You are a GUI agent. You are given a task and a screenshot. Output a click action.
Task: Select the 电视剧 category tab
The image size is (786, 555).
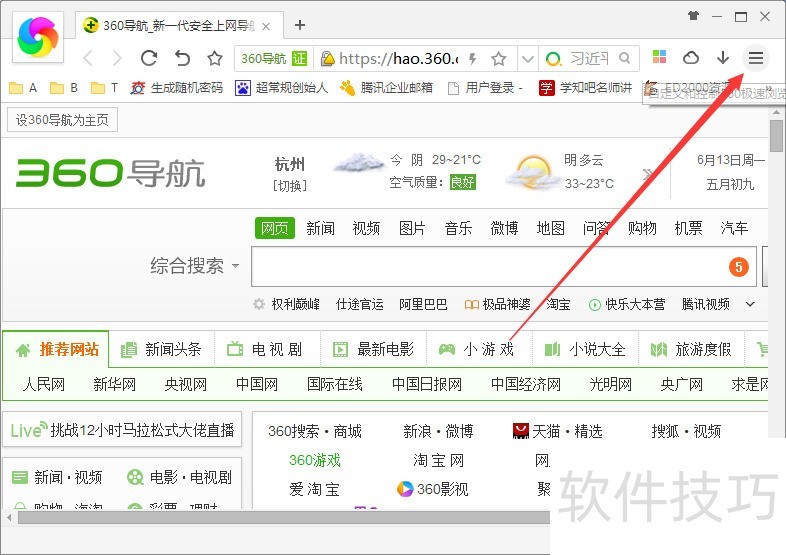(267, 349)
